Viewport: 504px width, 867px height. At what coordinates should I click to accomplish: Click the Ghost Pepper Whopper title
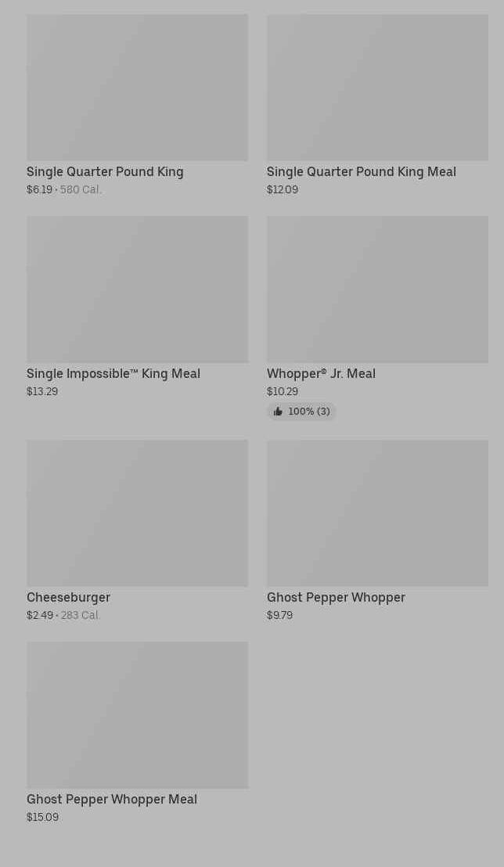(336, 598)
